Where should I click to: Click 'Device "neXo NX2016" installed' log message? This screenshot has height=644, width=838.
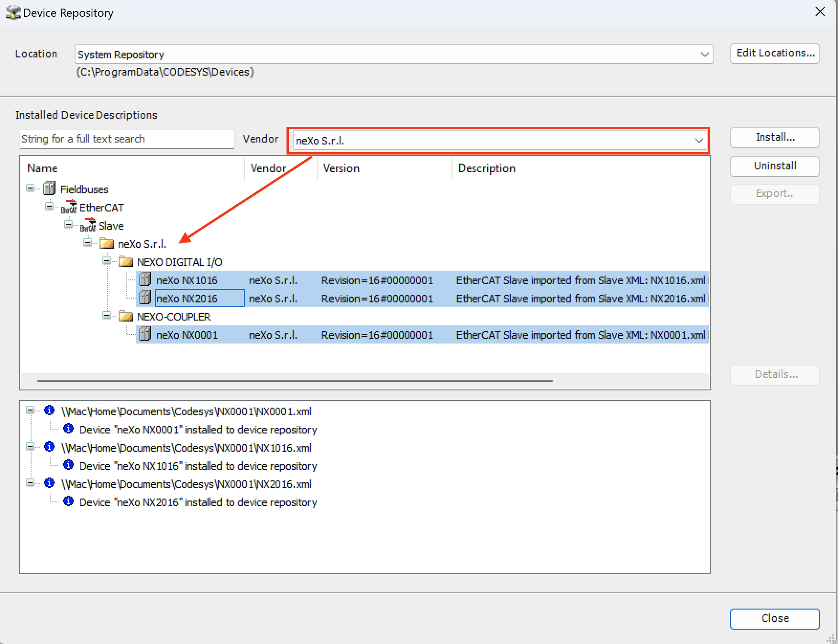(x=198, y=502)
